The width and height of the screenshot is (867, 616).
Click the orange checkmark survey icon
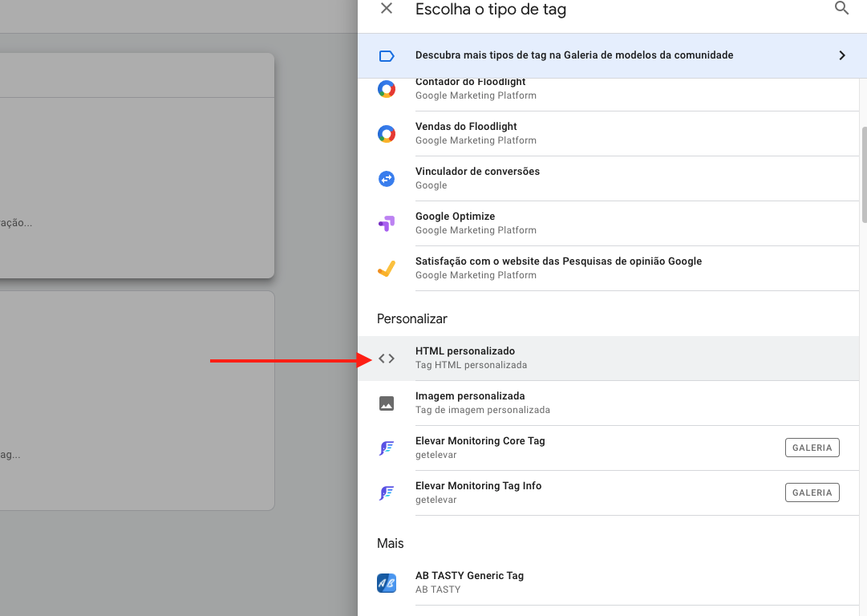[387, 268]
